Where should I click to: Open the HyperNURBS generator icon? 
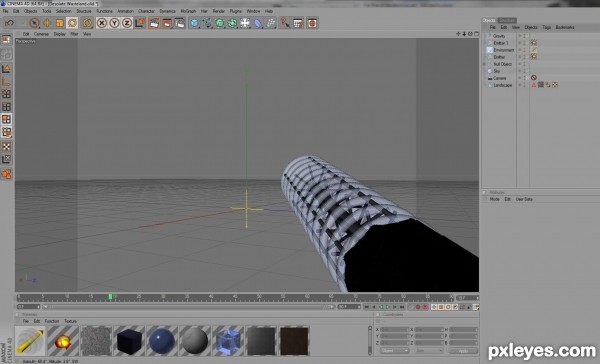(220, 23)
